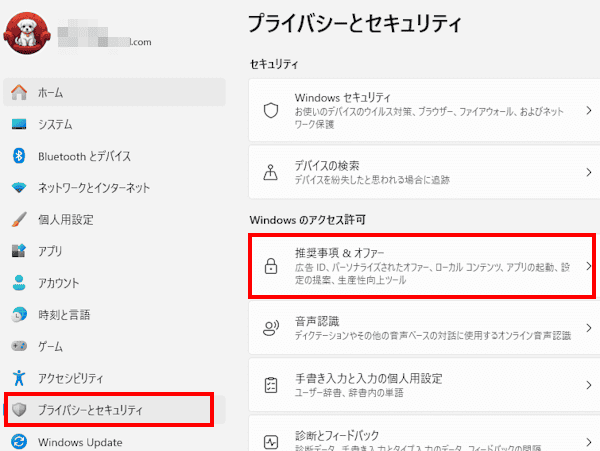Click the アカウント person icon in sidebar
600x451 pixels.
(x=19, y=283)
